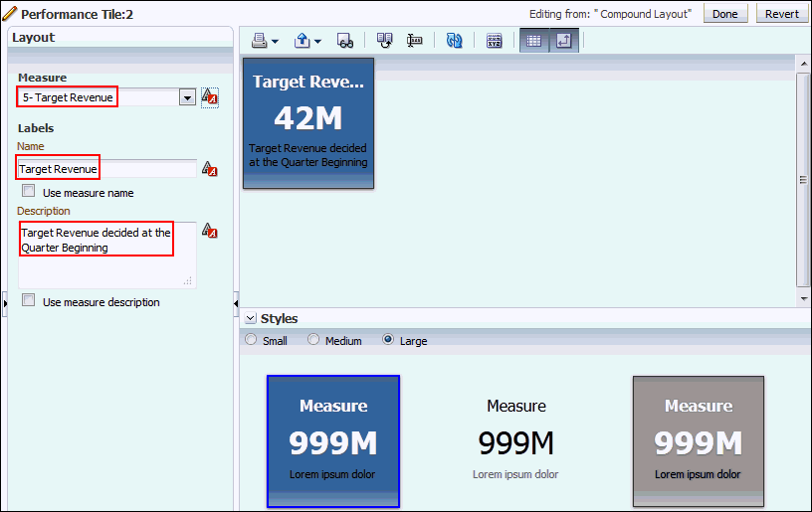The height and width of the screenshot is (512, 812).
Task: Open the format icon beside Name field
Action: 210,169
